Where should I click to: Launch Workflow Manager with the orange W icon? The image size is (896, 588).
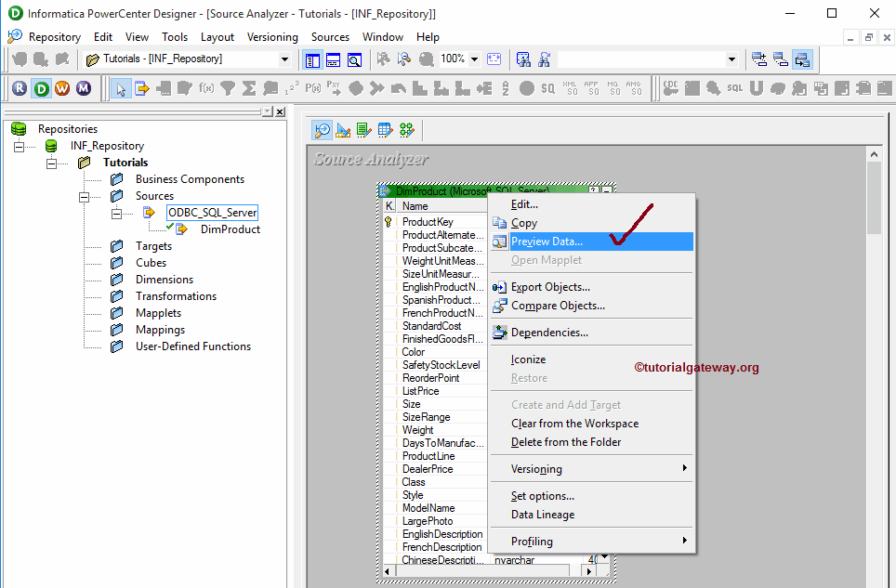tap(62, 88)
